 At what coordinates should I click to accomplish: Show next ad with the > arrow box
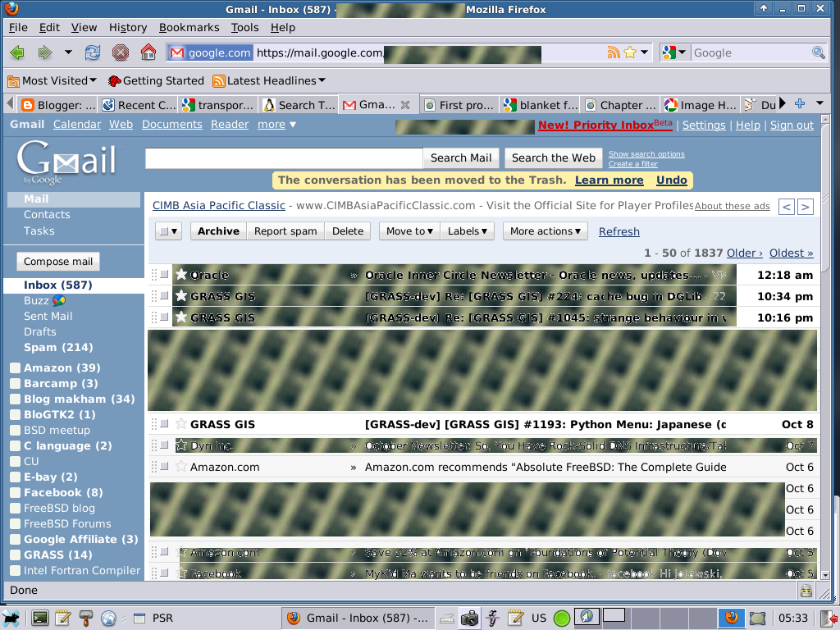tap(806, 206)
